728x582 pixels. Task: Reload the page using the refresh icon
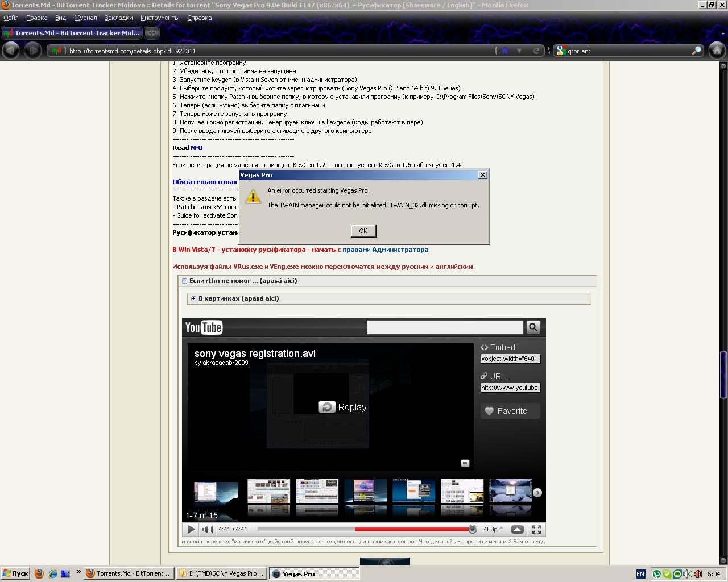pyautogui.click(x=536, y=51)
